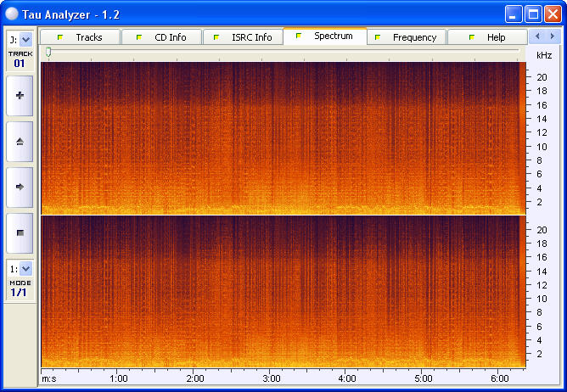Switch to the Frequency tab
Screen dimensions: 567x392
(x=406, y=37)
